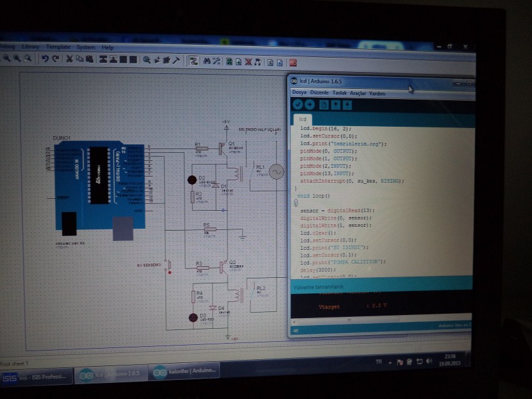The image size is (532, 399).
Task: Open the Library menu in ISIS
Action: coord(30,47)
